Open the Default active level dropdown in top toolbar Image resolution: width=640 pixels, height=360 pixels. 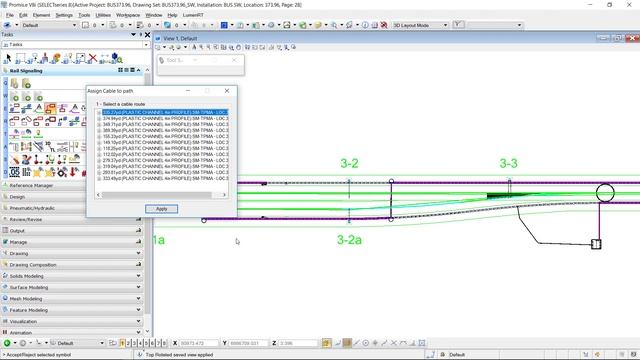coord(74,25)
